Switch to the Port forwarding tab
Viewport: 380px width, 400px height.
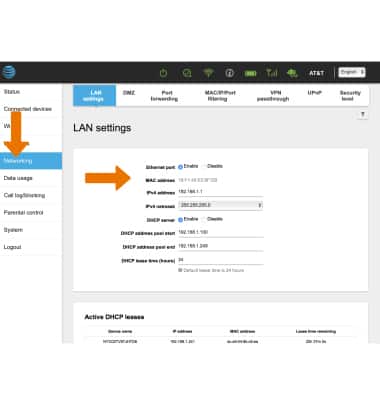coord(164,96)
